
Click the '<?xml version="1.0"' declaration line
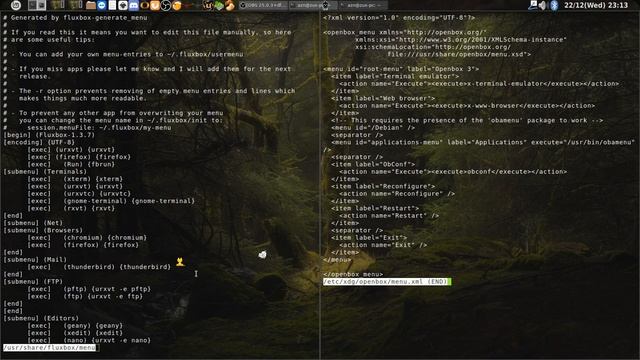click(399, 18)
